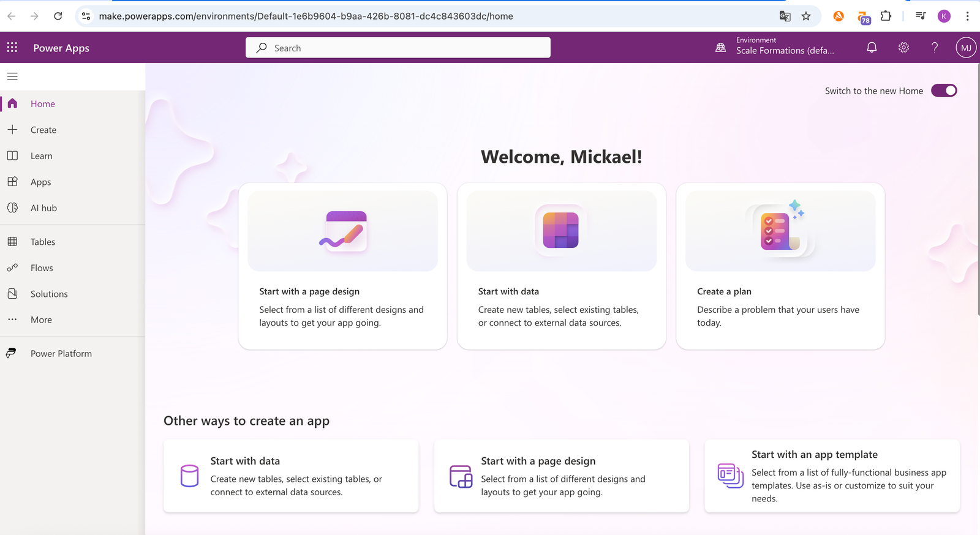
Task: Click the translate page icon in address bar
Action: (x=785, y=16)
